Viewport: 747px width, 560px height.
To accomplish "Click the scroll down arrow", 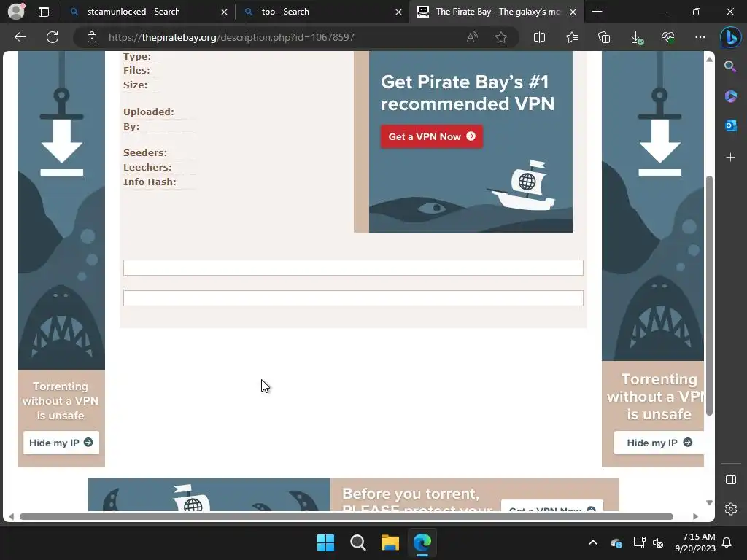I will tap(709, 503).
